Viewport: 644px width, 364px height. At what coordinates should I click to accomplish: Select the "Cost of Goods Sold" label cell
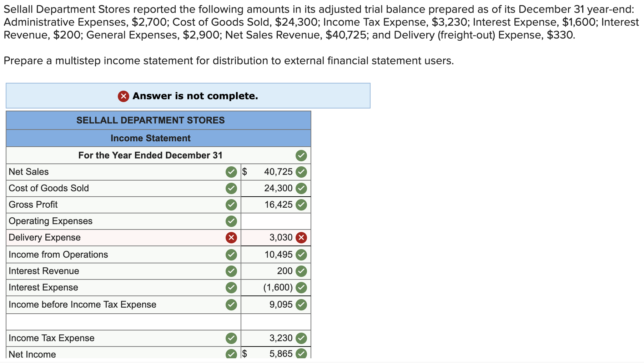[x=124, y=188]
